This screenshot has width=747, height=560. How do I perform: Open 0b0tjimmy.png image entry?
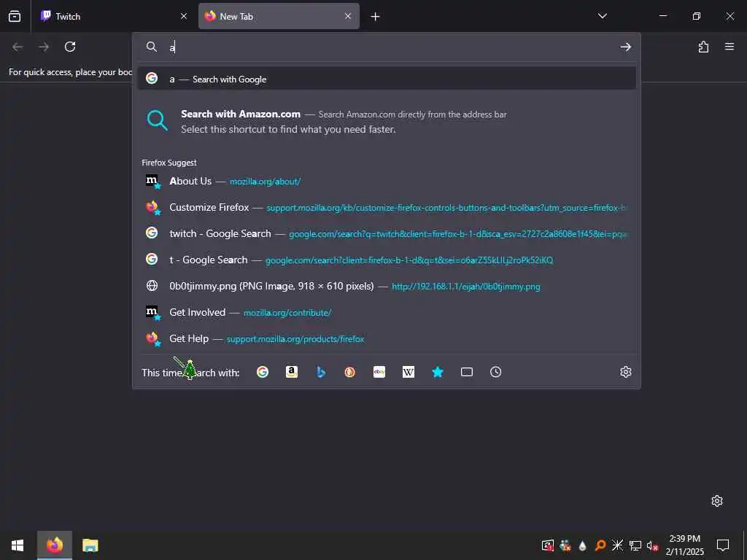[x=387, y=286]
